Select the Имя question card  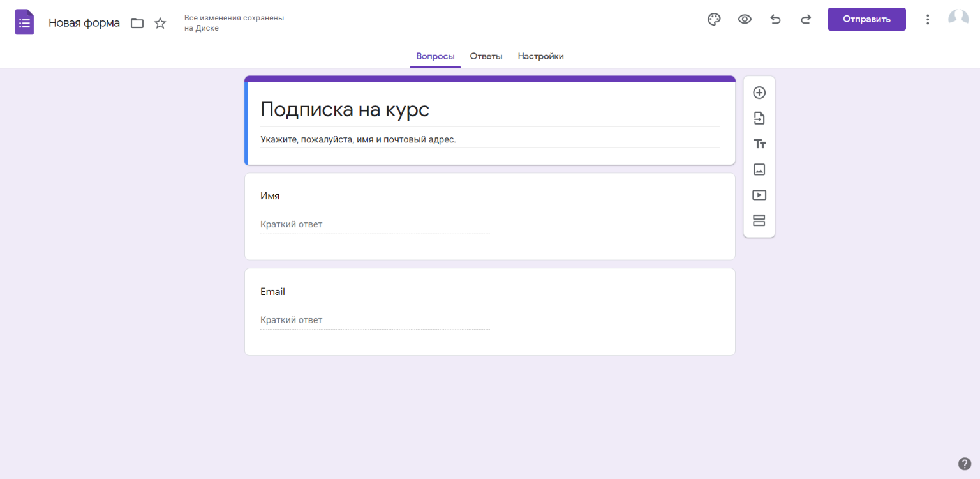point(490,217)
